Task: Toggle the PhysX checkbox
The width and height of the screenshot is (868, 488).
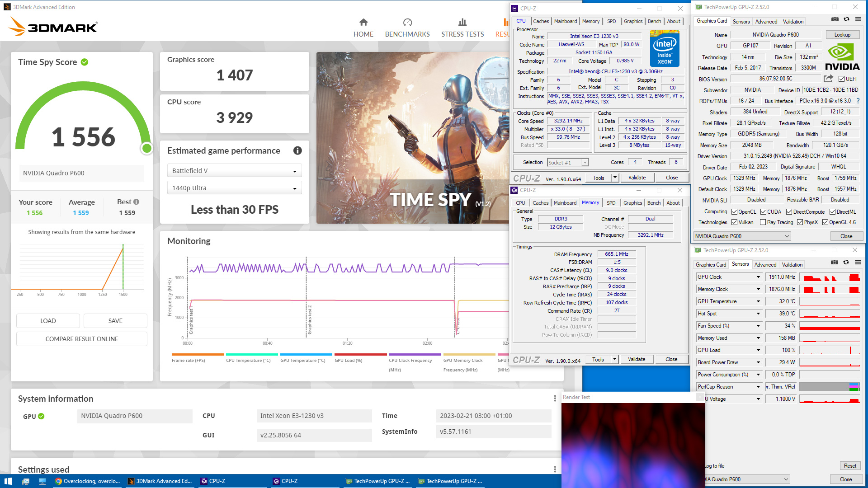Action: pyautogui.click(x=800, y=222)
